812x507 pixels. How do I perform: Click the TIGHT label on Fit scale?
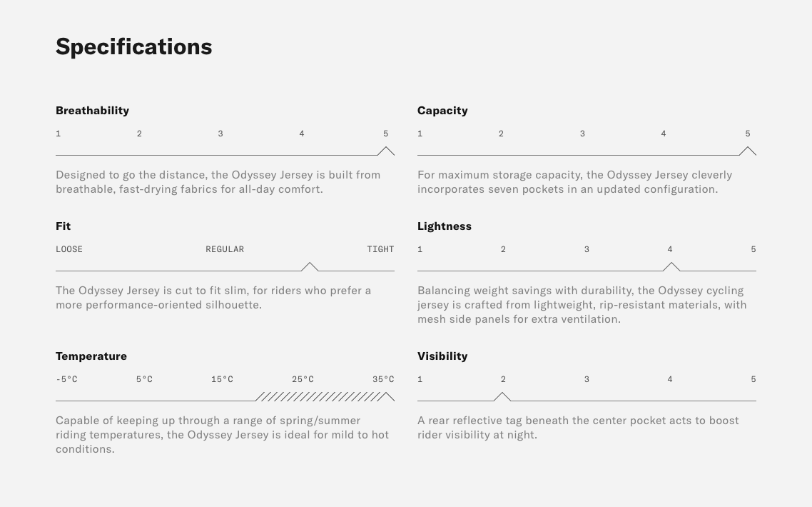click(x=380, y=249)
